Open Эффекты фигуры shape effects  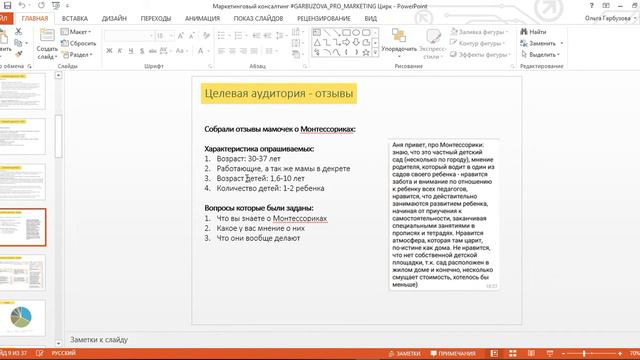click(x=480, y=54)
